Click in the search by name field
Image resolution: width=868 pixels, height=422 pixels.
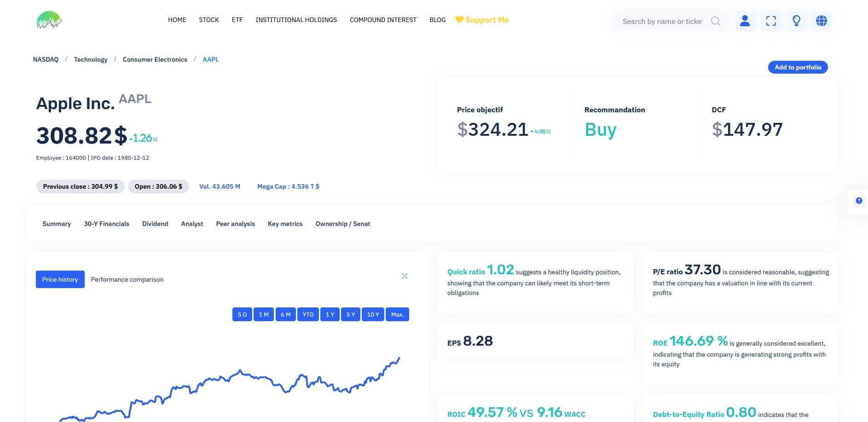(662, 21)
